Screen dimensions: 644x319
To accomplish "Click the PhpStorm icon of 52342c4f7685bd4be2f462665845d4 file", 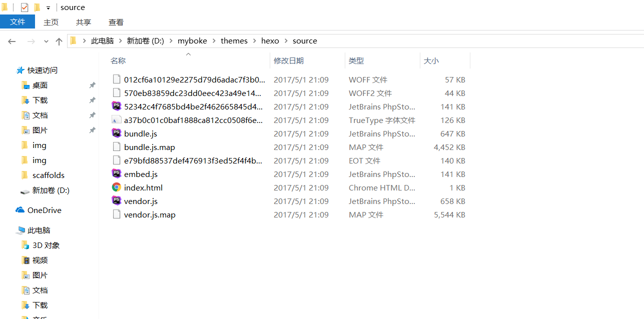I will coord(117,106).
